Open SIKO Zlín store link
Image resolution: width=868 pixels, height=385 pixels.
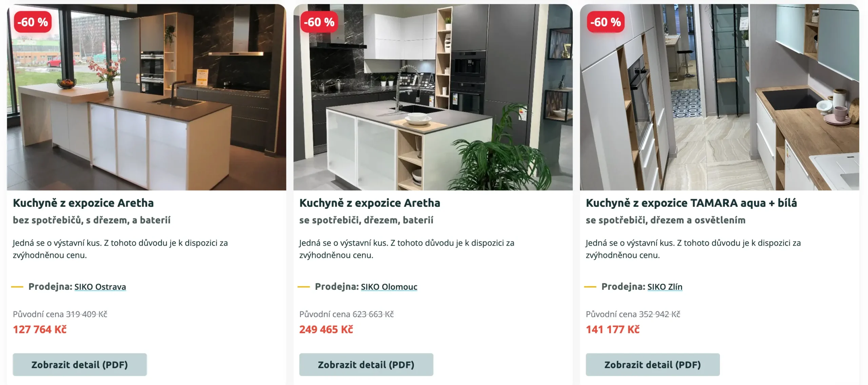coord(665,287)
